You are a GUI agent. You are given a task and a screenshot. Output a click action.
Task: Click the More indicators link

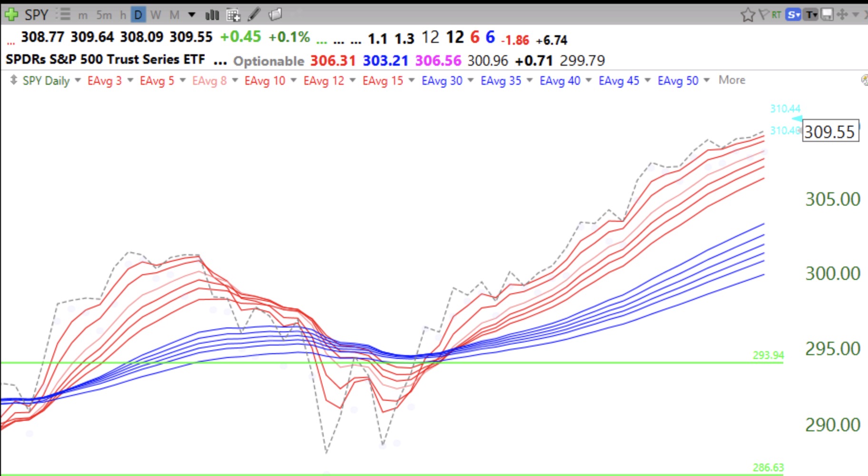click(731, 80)
